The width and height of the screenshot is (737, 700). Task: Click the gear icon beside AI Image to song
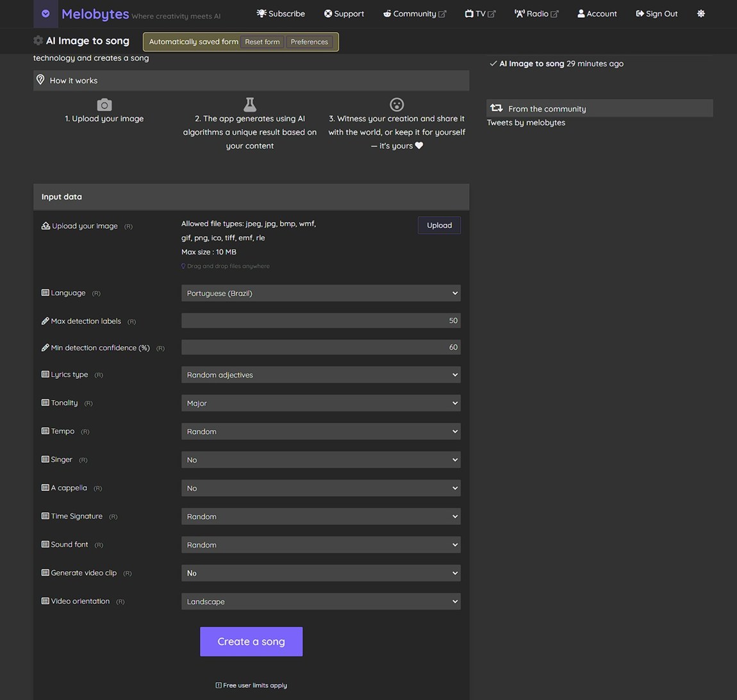coord(38,41)
